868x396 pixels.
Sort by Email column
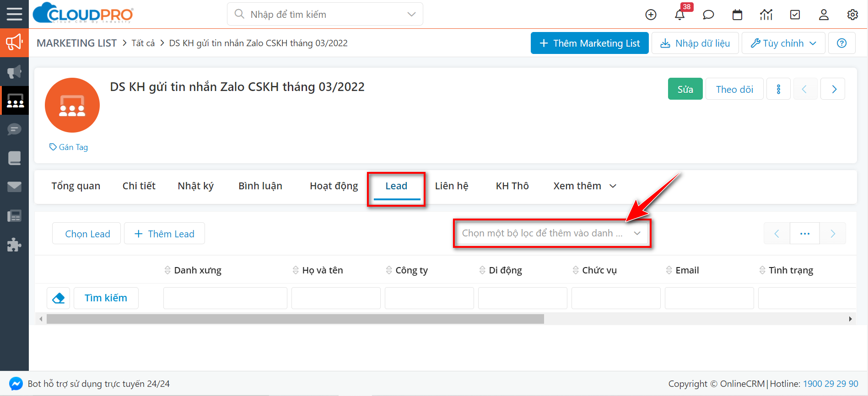coord(682,270)
